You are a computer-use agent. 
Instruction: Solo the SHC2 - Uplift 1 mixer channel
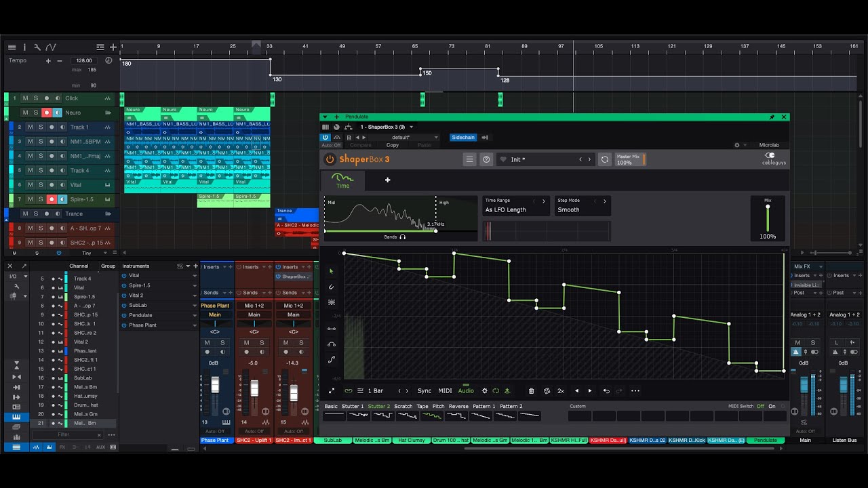click(262, 343)
